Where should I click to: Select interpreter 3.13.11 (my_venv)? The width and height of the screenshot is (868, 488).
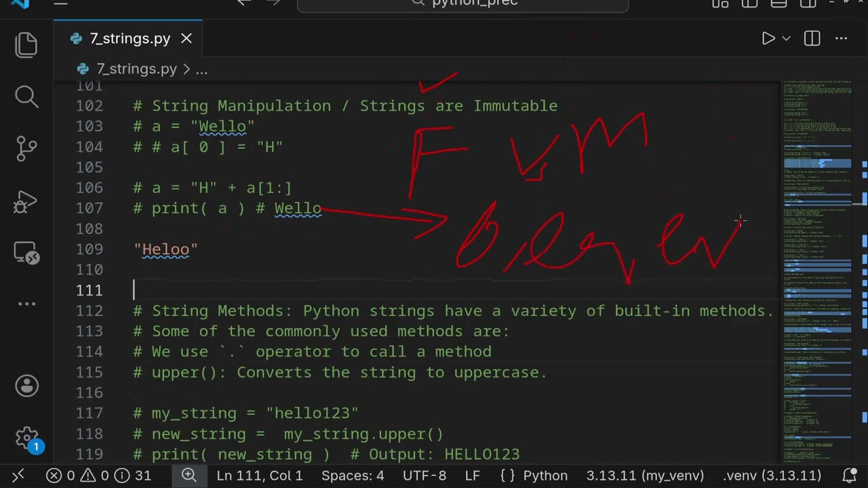(645, 476)
